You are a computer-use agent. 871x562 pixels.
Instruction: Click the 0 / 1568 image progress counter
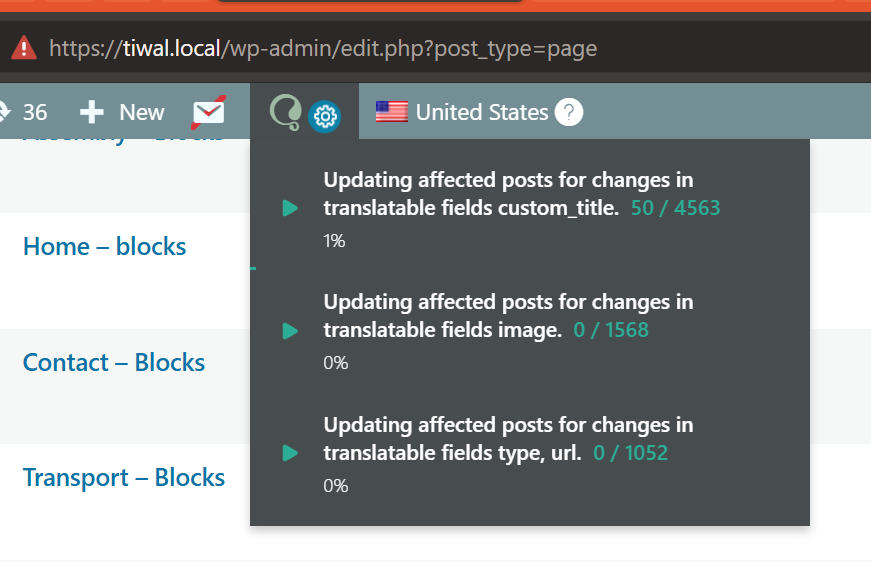611,330
